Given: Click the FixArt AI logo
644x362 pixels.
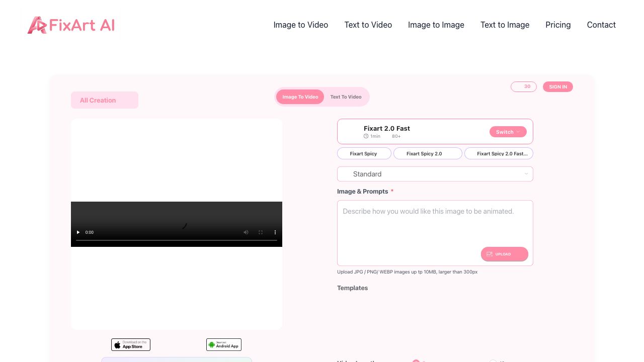Looking at the screenshot, I should tap(71, 25).
